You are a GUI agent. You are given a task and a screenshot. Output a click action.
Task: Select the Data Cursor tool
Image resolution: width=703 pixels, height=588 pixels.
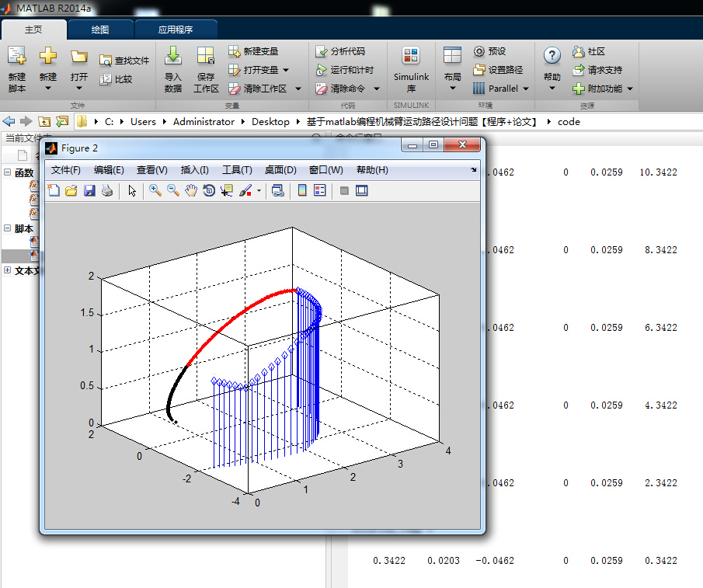tap(227, 191)
